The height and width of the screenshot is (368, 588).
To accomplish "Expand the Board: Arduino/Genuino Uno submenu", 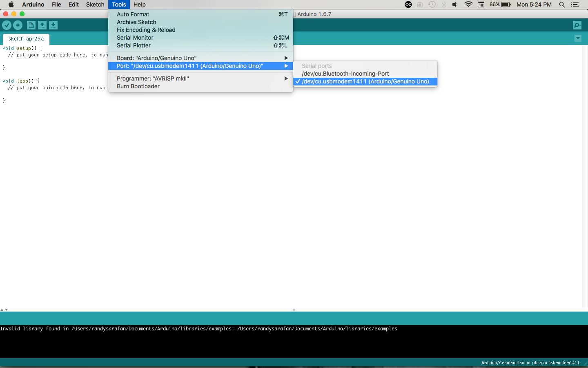I will tap(200, 58).
